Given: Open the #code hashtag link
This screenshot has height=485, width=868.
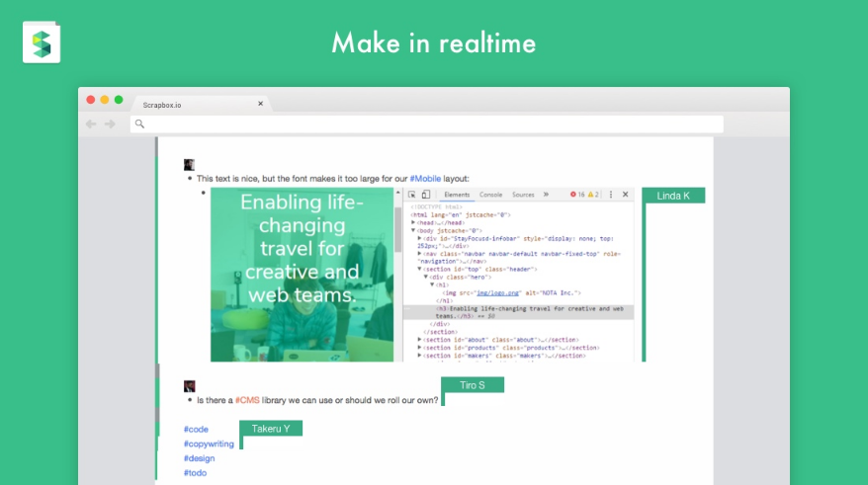Looking at the screenshot, I should pos(196,429).
